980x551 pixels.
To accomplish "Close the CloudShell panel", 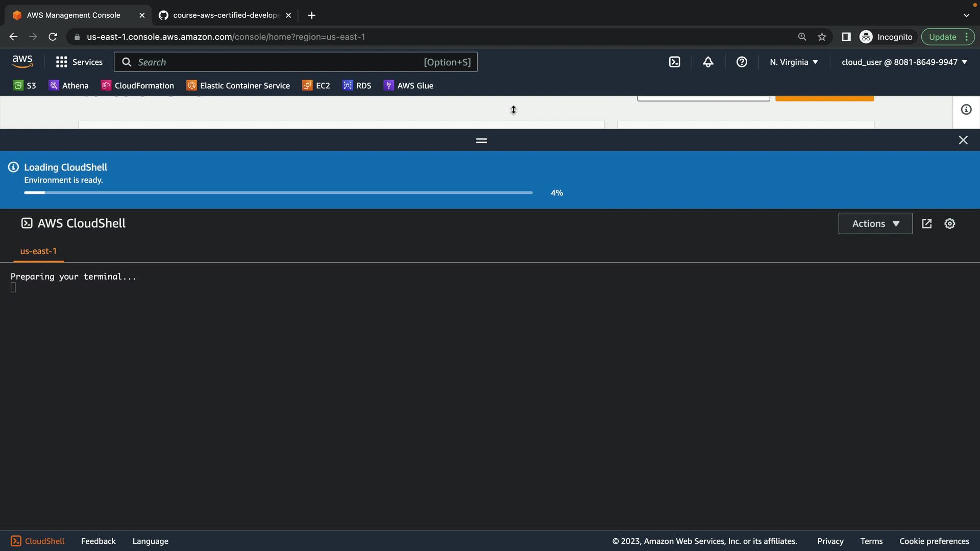I will 963,140.
